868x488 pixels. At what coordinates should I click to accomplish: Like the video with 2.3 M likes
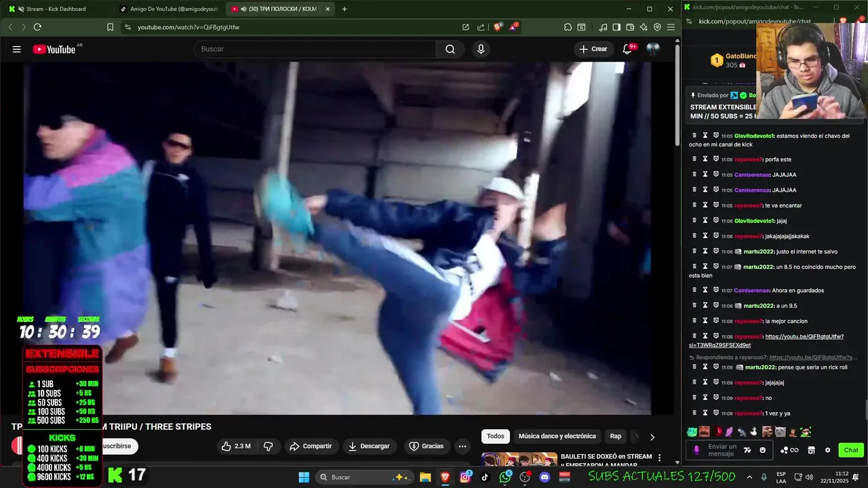(x=235, y=446)
